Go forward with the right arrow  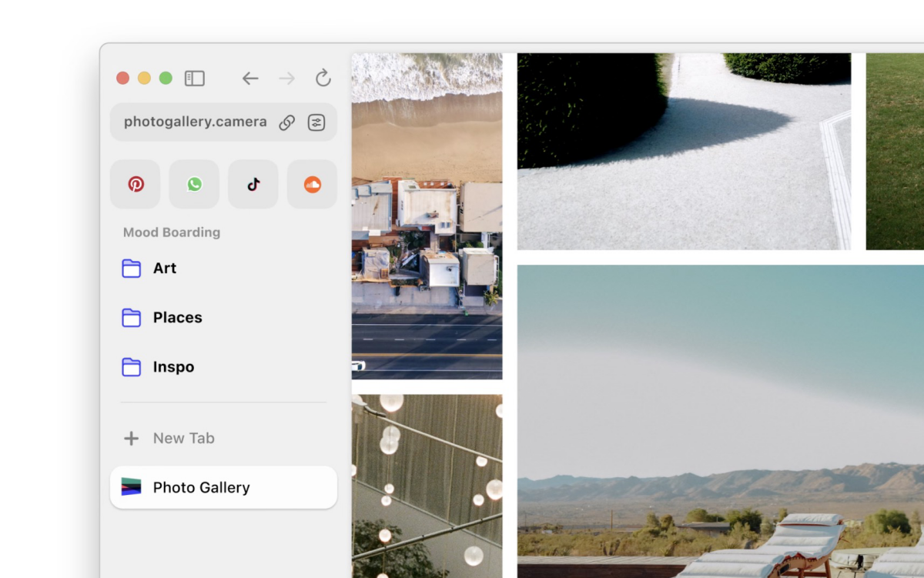click(286, 79)
